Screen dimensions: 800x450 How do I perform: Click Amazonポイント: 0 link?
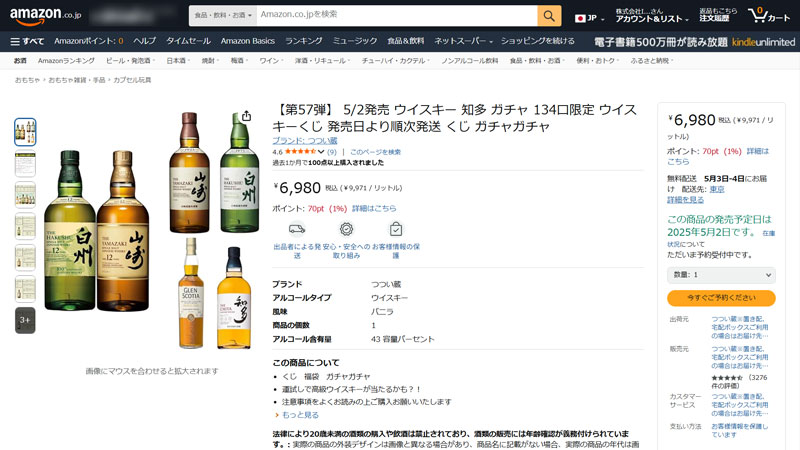(x=89, y=41)
